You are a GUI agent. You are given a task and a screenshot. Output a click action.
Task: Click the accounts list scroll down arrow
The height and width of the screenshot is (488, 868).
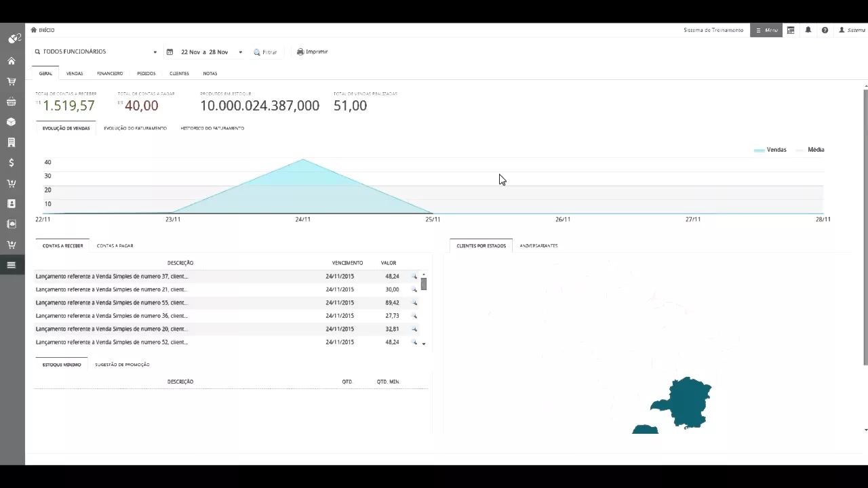[424, 344]
